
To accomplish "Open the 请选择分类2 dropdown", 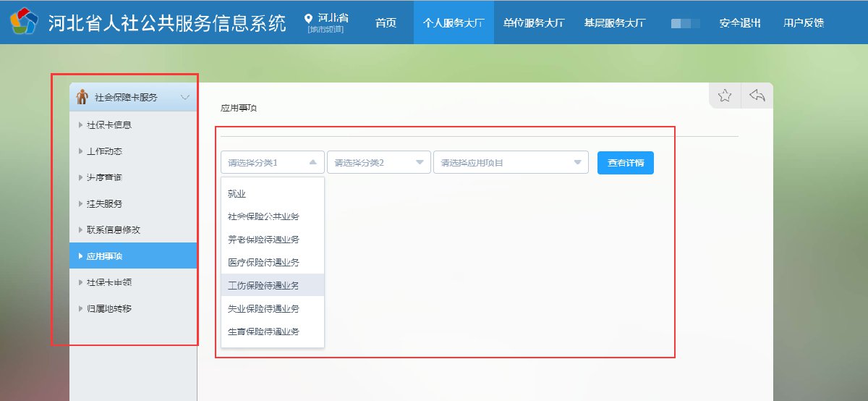I will point(378,163).
